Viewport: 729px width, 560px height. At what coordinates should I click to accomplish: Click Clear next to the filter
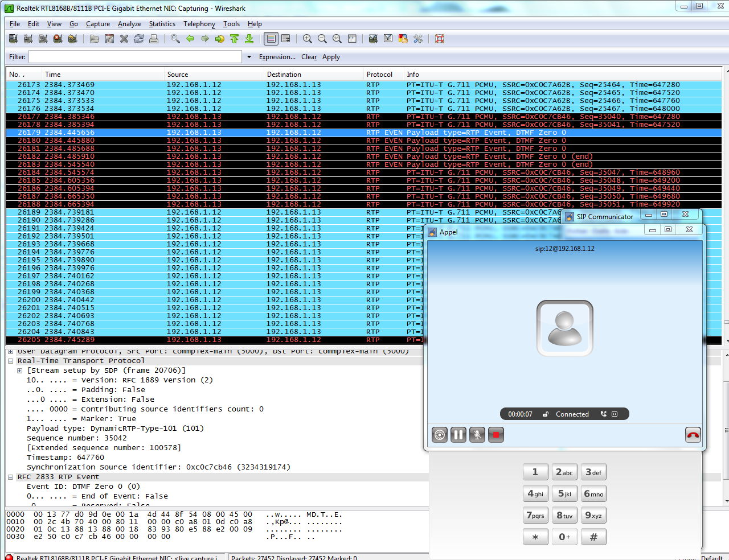(x=309, y=57)
